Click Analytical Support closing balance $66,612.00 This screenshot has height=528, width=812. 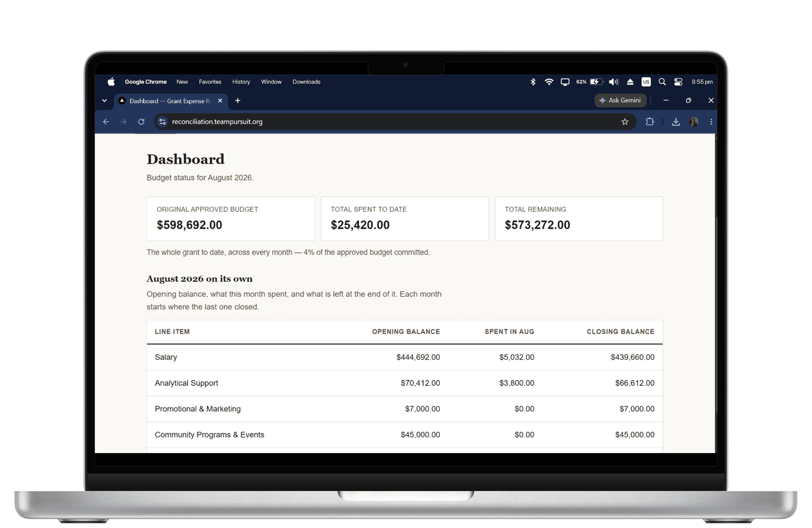click(x=635, y=383)
